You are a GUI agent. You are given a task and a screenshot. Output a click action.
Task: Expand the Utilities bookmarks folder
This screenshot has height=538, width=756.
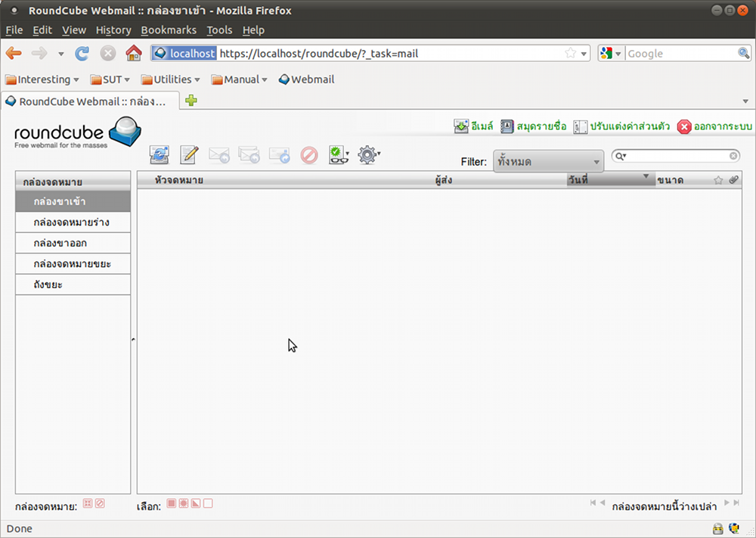pos(170,79)
